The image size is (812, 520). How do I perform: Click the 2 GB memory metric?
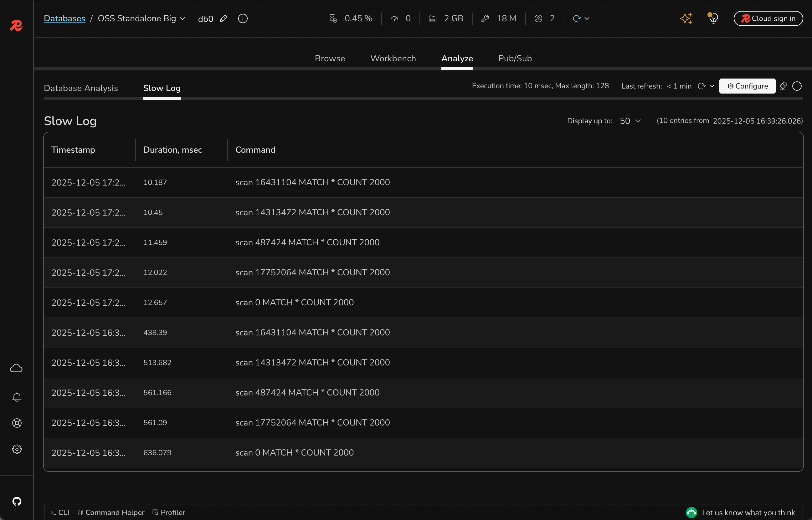point(446,18)
